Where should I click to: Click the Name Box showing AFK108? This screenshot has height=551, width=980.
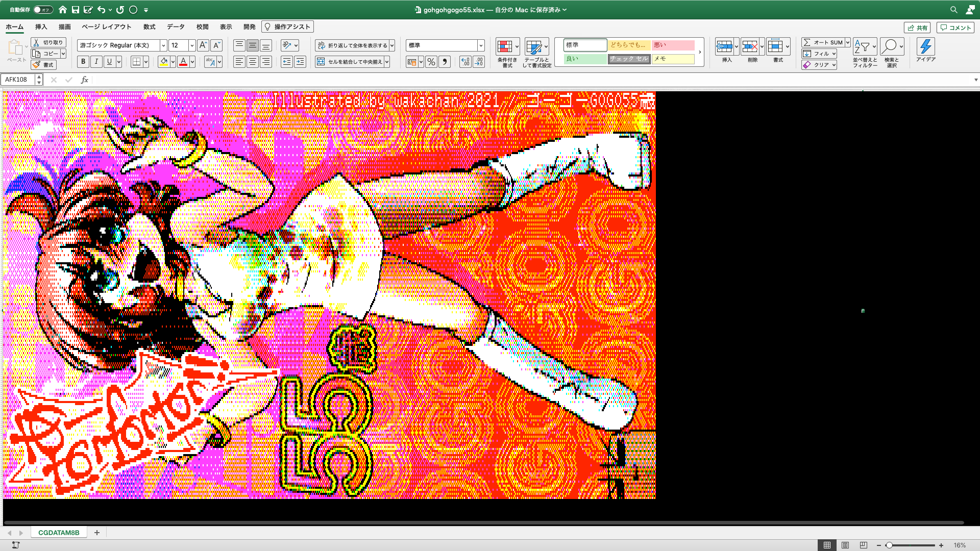(x=18, y=80)
